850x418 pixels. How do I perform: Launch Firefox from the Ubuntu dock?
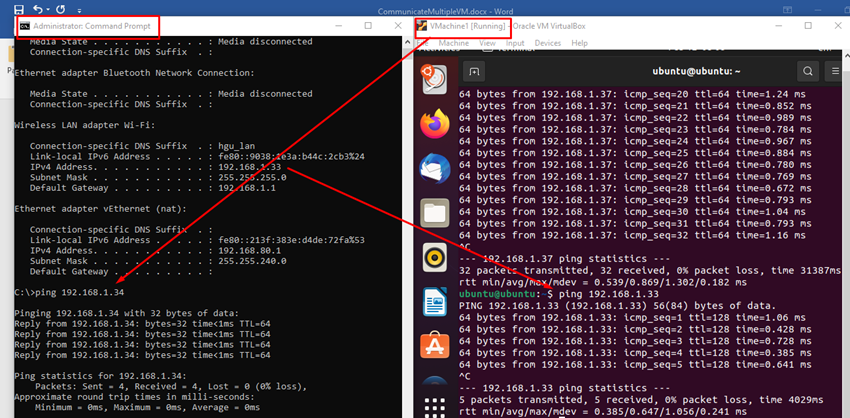(x=434, y=124)
